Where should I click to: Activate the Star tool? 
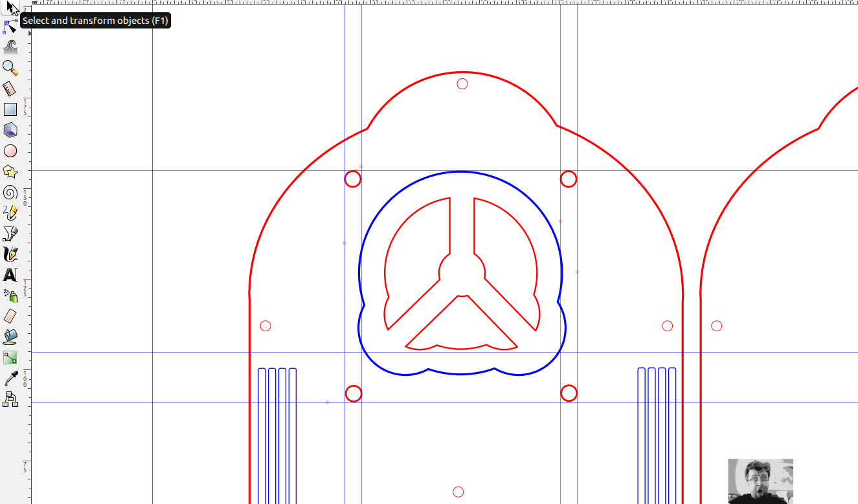coord(10,171)
